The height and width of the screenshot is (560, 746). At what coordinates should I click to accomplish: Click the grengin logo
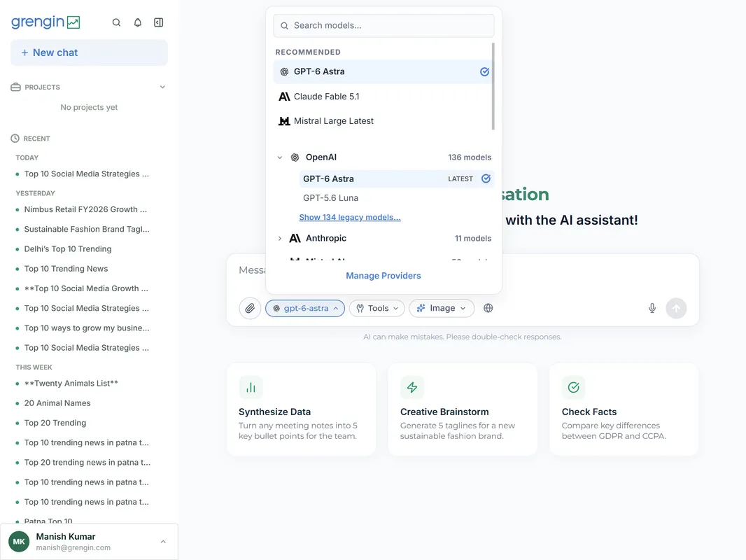tap(45, 22)
